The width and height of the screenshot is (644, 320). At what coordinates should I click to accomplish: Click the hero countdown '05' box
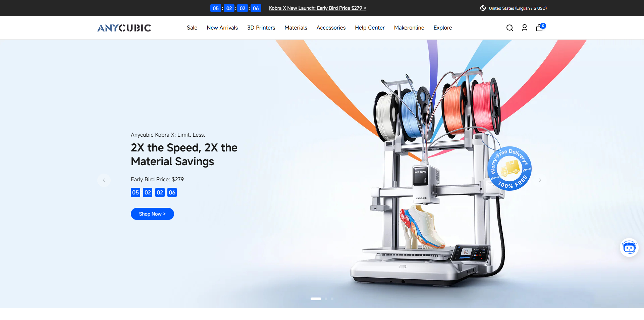click(136, 192)
